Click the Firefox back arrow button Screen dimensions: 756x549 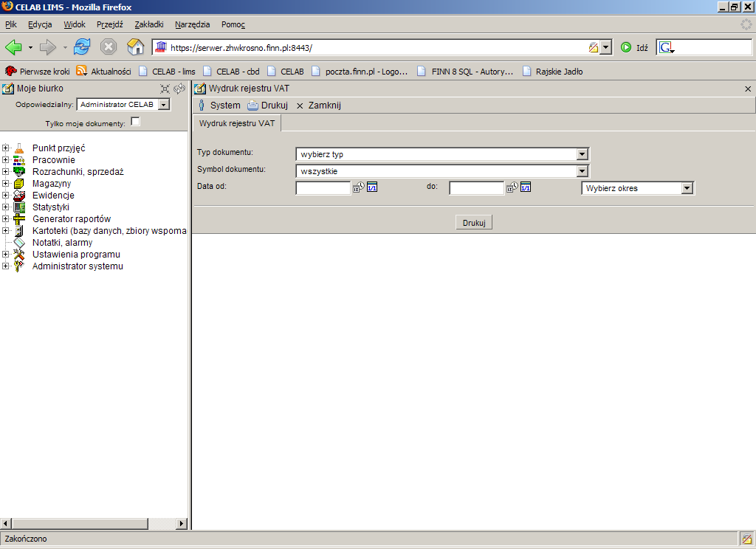coord(13,47)
